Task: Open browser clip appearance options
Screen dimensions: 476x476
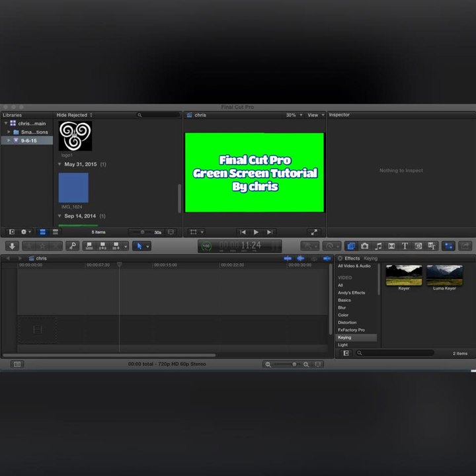Action: [x=171, y=232]
